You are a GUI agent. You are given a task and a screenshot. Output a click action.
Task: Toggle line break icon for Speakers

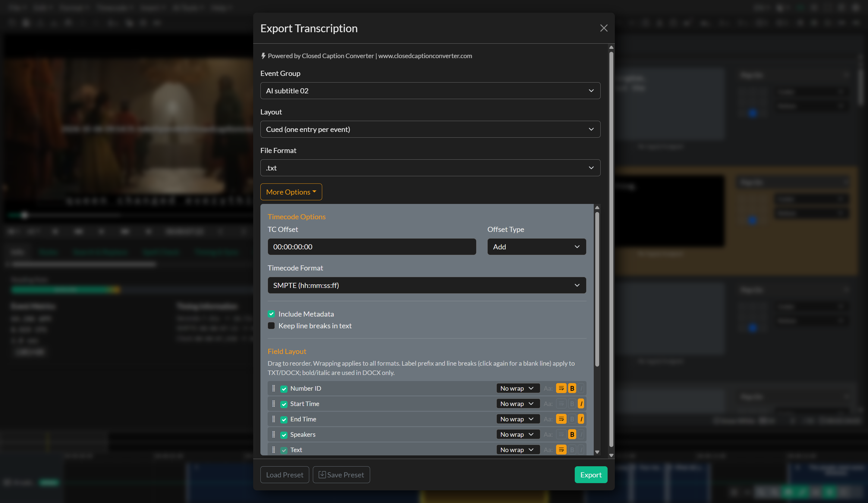[561, 435]
